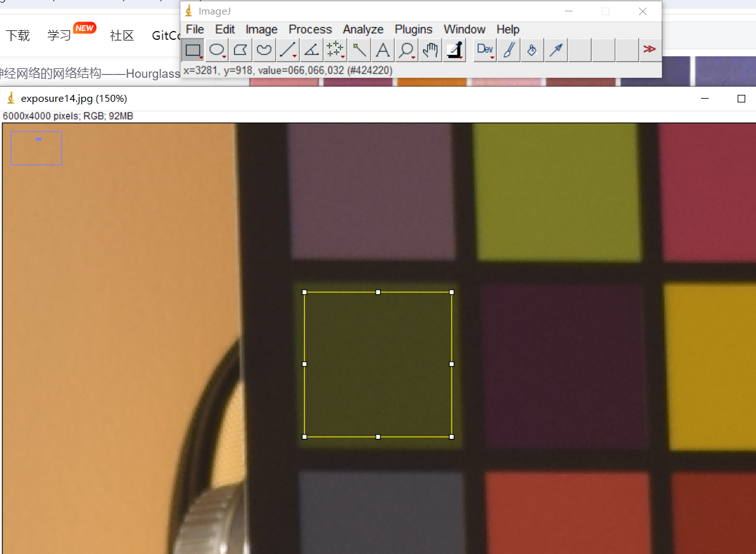Select the Straight line tool

pos(288,50)
